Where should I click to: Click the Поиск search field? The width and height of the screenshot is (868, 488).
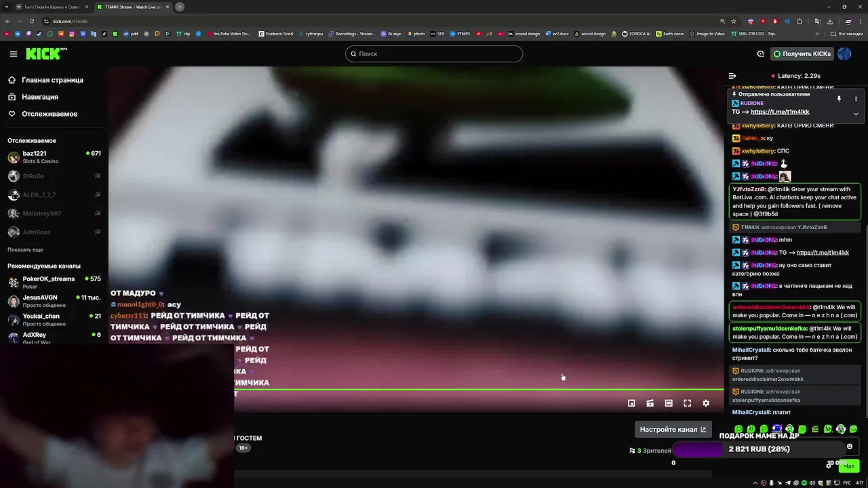434,54
